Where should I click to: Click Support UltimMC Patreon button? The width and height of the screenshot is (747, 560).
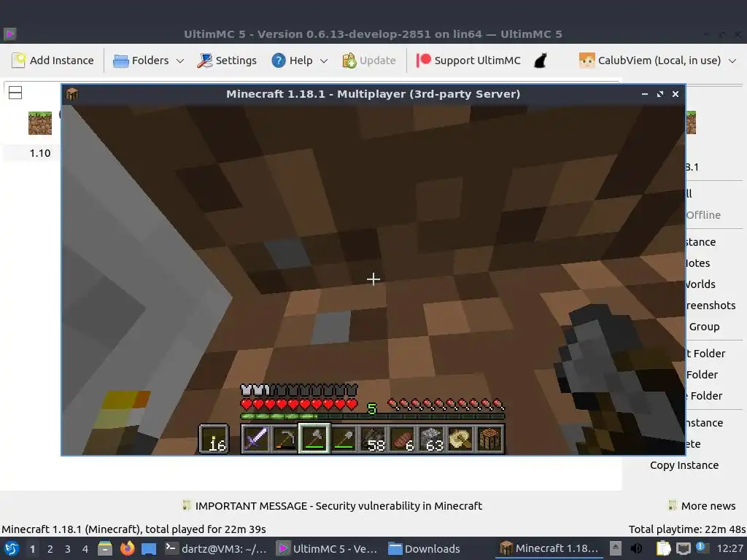[x=469, y=61]
